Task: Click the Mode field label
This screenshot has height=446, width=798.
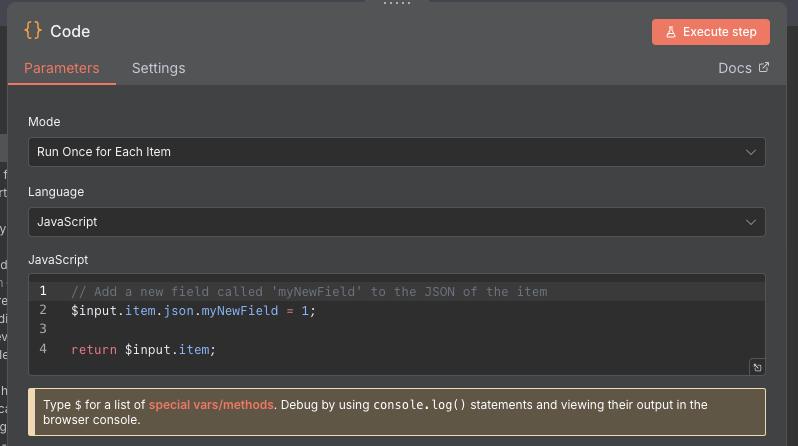Action: point(44,122)
